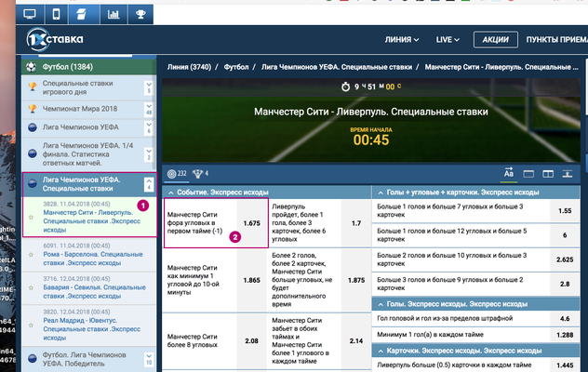This screenshot has height=372, width=588.
Task: Select odds 6 for больше 12 угловых combo
Action: pos(565,235)
